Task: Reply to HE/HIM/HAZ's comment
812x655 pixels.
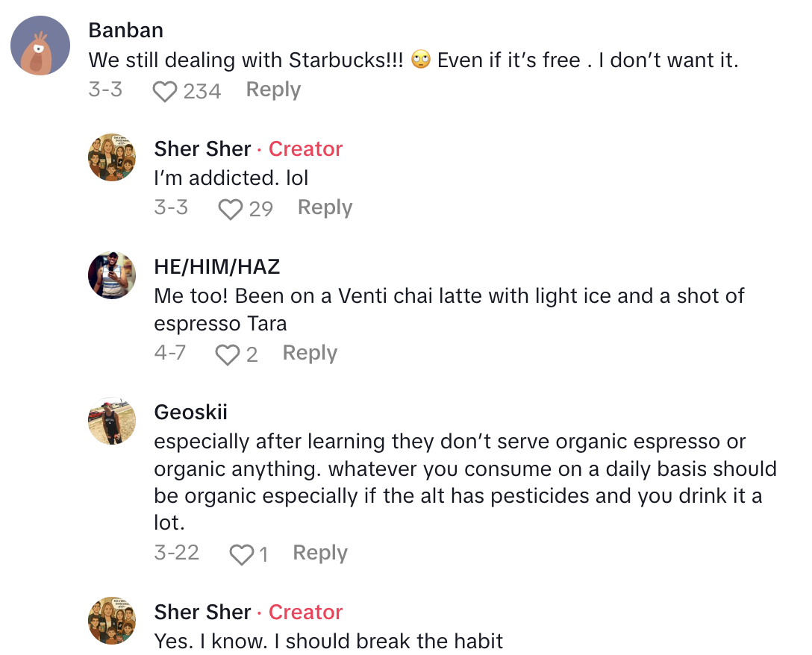Action: click(310, 353)
